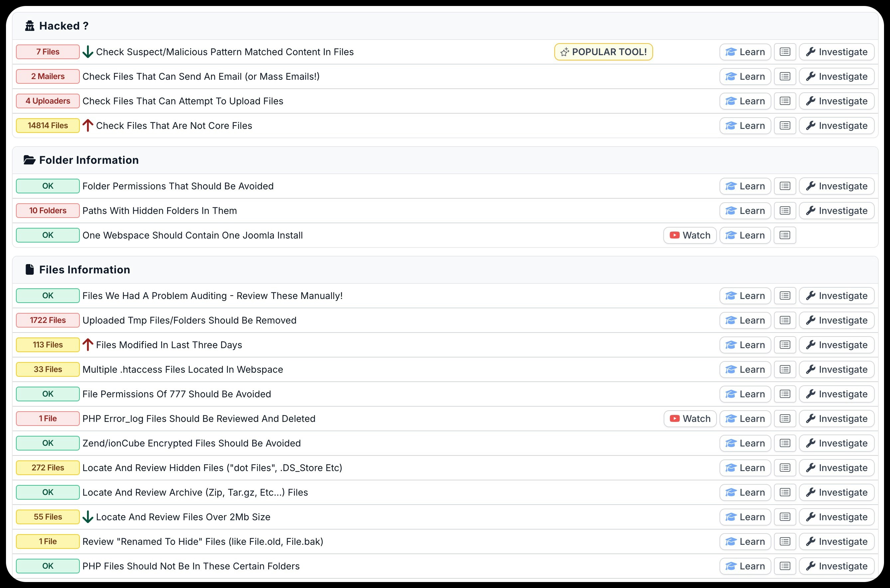890x588 pixels.
Task: Click the 1722 Files status badge
Action: 48,320
